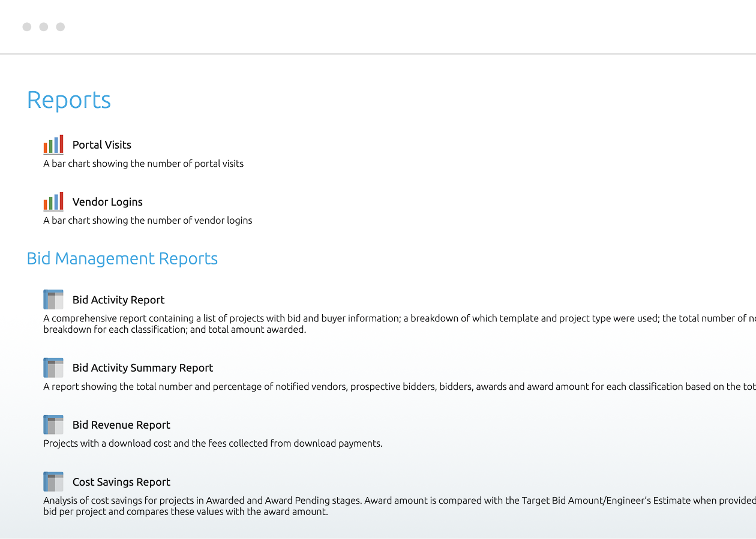Image resolution: width=756 pixels, height=539 pixels.
Task: Click the third gray window control dot
Action: pos(61,27)
